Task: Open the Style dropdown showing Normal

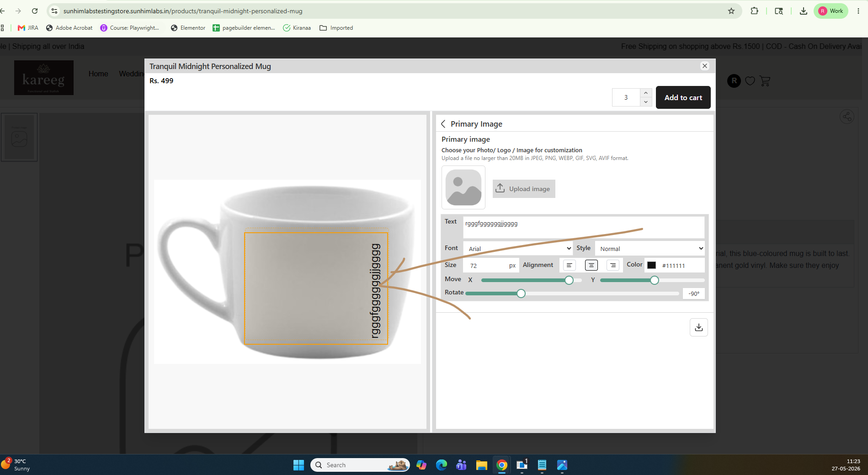Action: (650, 249)
